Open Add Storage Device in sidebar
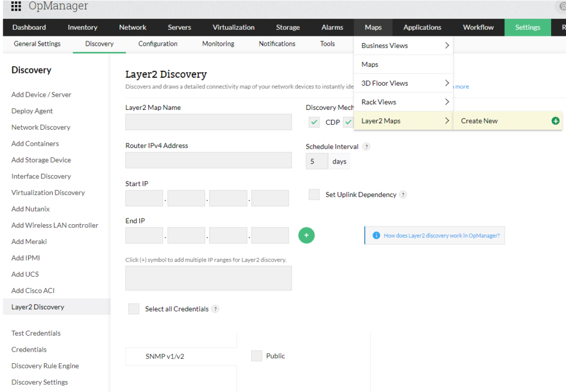 coord(41,160)
